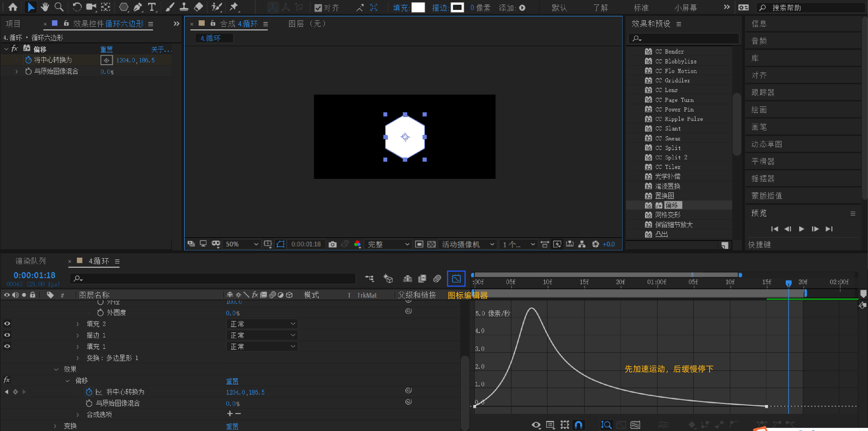Viewport: 868px width, 431px height.
Task: Select the Rotation tool
Action: click(x=77, y=7)
